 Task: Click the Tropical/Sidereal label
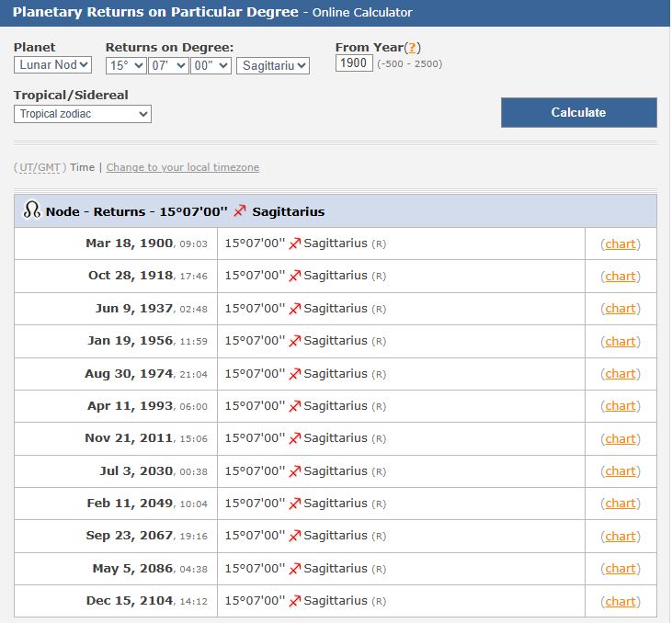(71, 96)
